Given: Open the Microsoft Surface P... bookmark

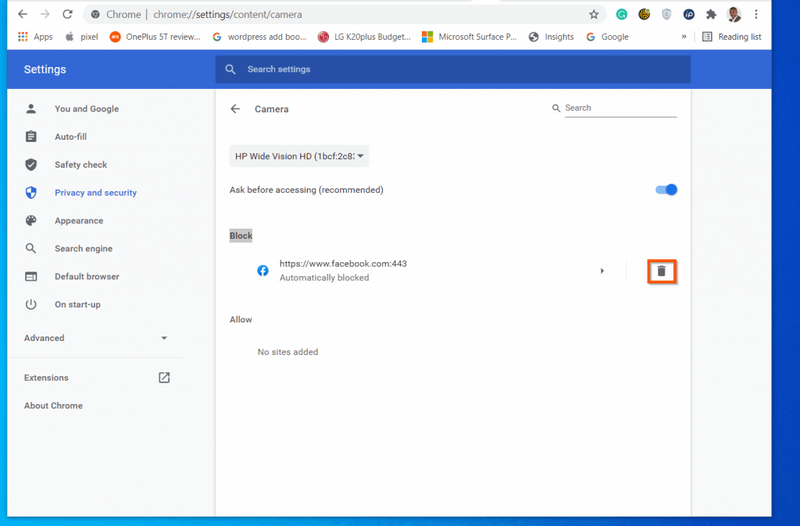Looking at the screenshot, I should [469, 37].
